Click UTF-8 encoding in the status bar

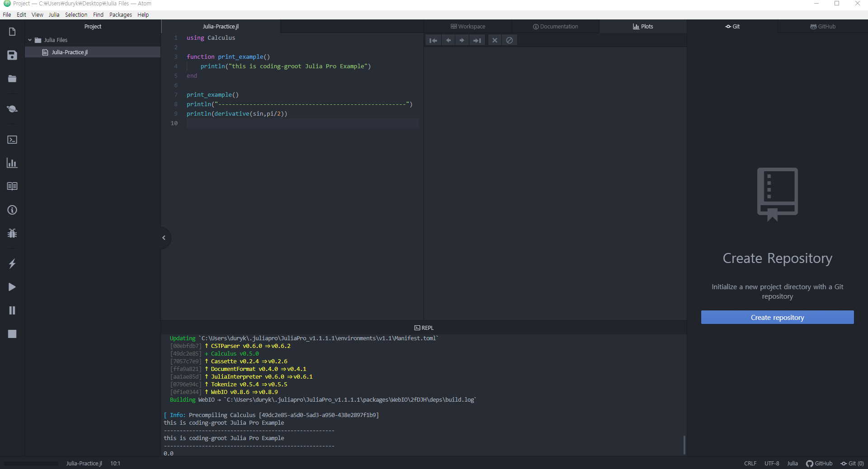click(772, 464)
